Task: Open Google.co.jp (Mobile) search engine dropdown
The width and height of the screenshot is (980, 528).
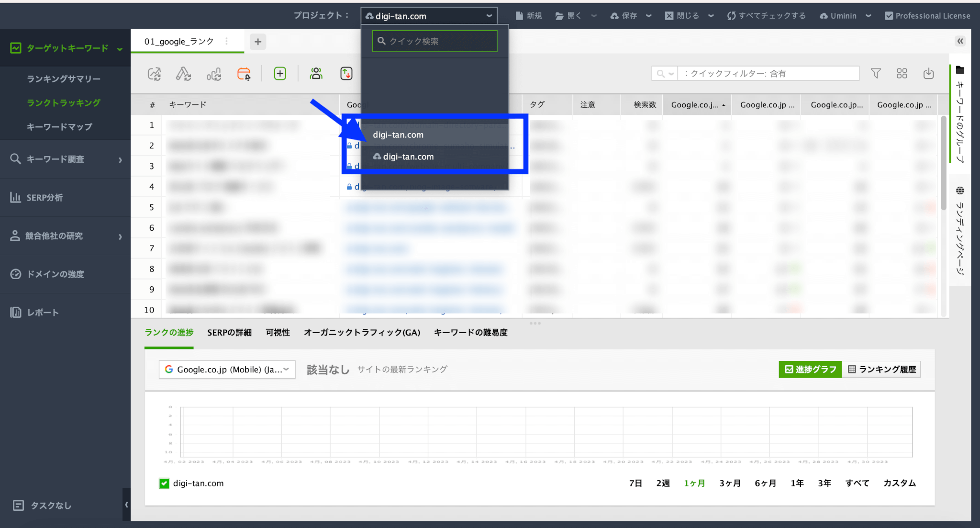Action: pyautogui.click(x=227, y=370)
